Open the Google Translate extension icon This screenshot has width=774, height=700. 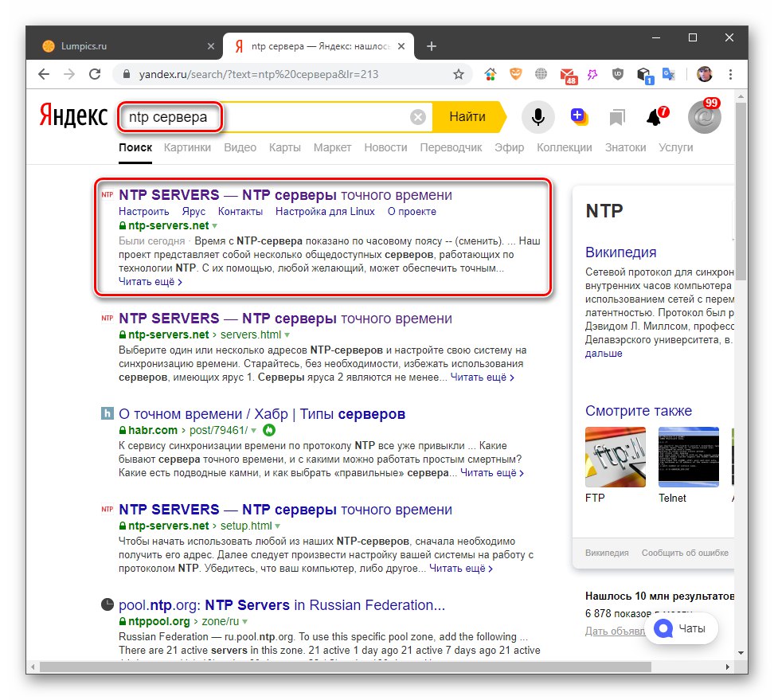[x=669, y=74]
